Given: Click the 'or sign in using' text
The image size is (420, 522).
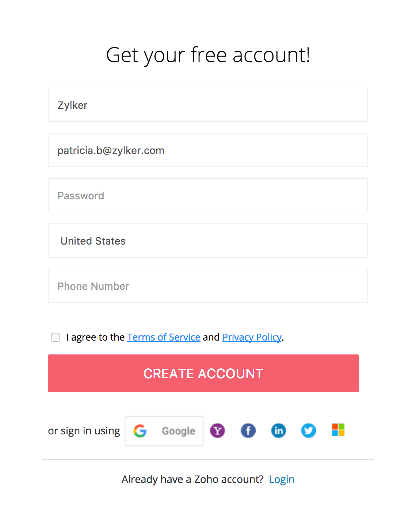Looking at the screenshot, I should 84,431.
